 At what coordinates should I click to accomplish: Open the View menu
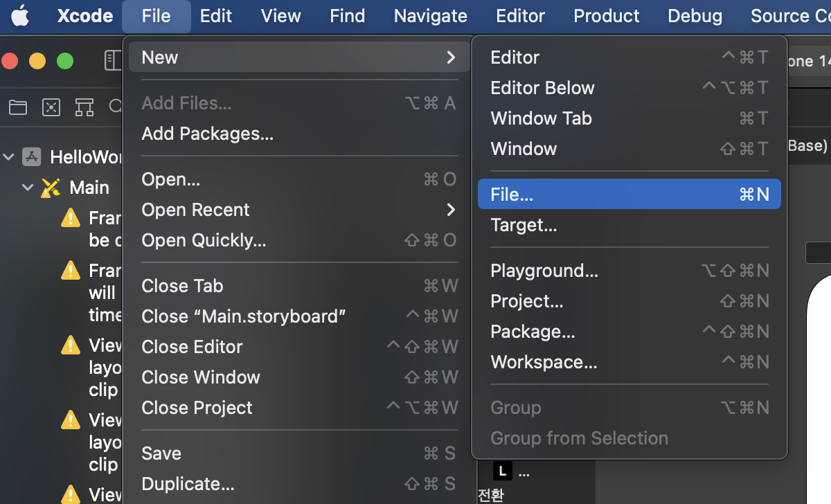click(x=281, y=16)
